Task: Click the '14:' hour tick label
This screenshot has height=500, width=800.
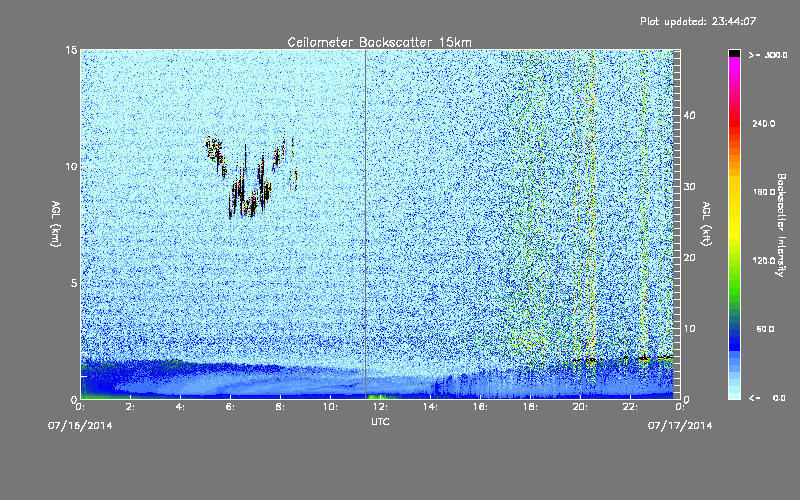Action: click(x=431, y=407)
